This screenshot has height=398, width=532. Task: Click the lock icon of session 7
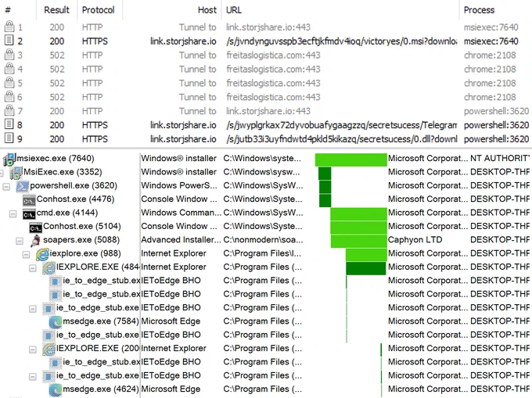[9, 110]
